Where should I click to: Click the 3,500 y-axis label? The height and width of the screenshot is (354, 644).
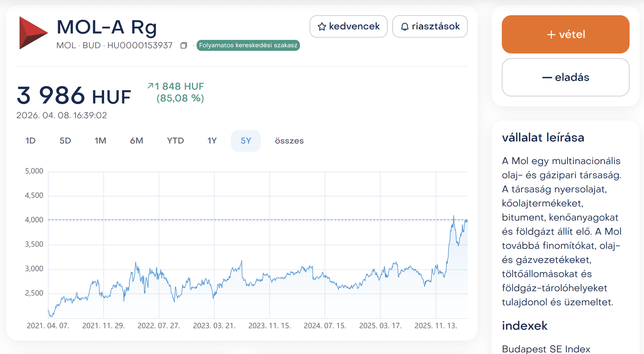34,244
